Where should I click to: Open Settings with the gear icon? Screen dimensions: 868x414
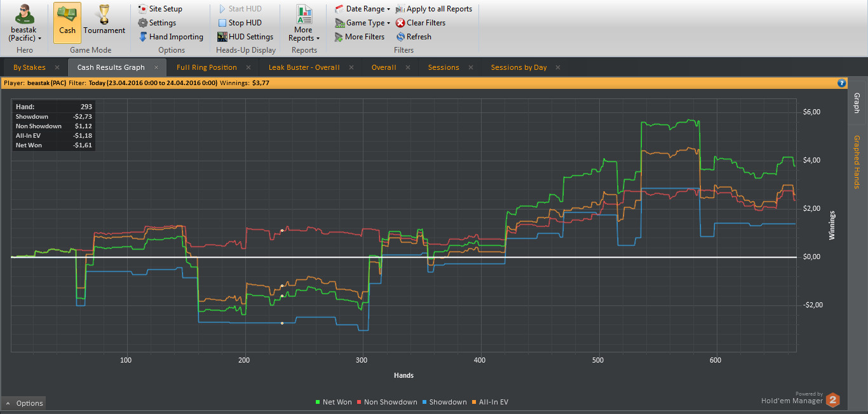pyautogui.click(x=157, y=23)
